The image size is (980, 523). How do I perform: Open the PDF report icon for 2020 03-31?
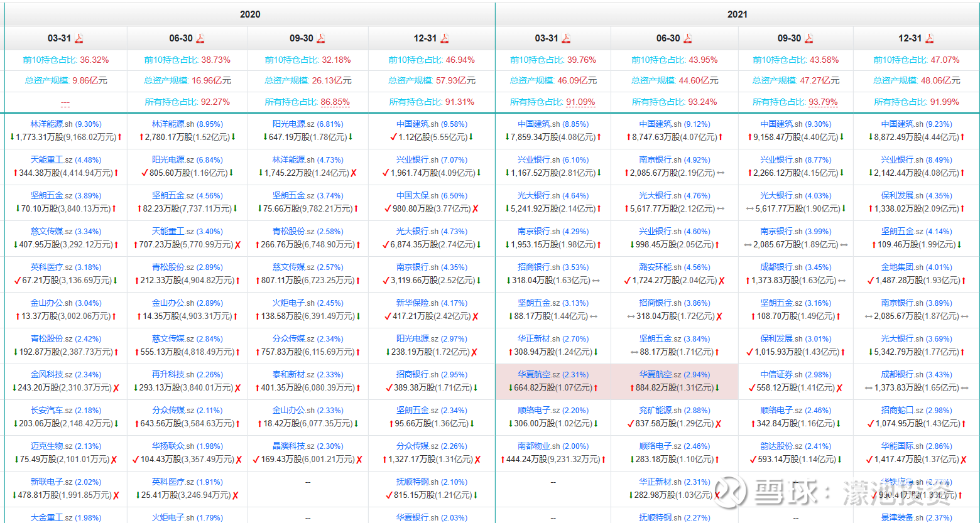pyautogui.click(x=79, y=38)
